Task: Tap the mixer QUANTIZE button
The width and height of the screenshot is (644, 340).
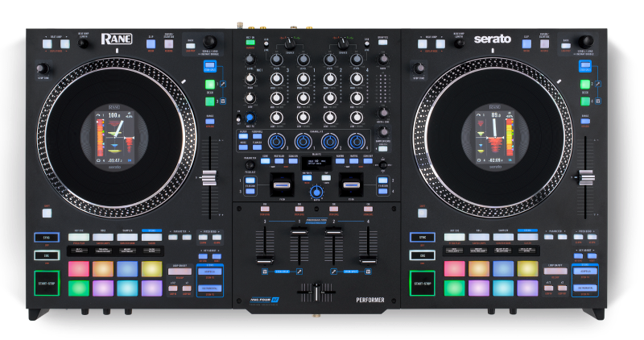Action: [382, 43]
